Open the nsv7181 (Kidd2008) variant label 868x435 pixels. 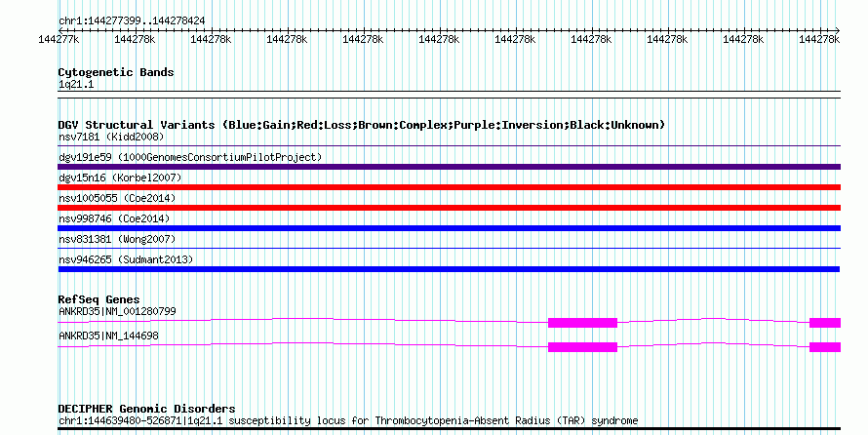coord(111,137)
